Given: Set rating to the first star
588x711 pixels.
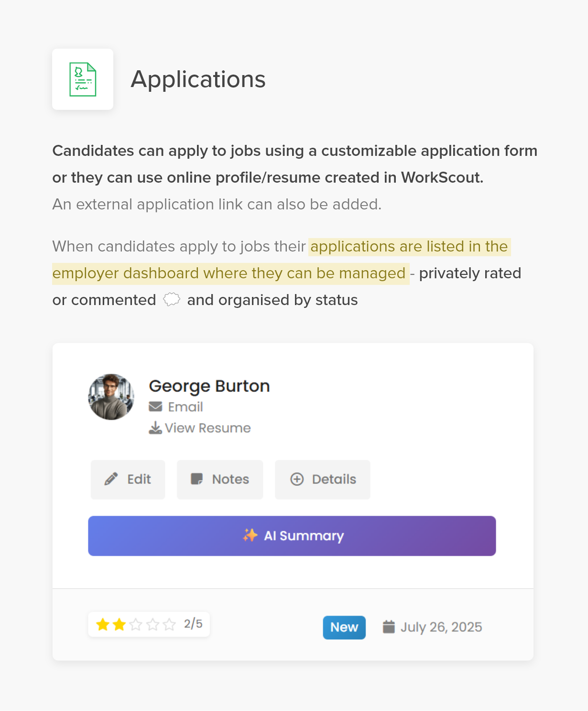Looking at the screenshot, I should tap(102, 624).
